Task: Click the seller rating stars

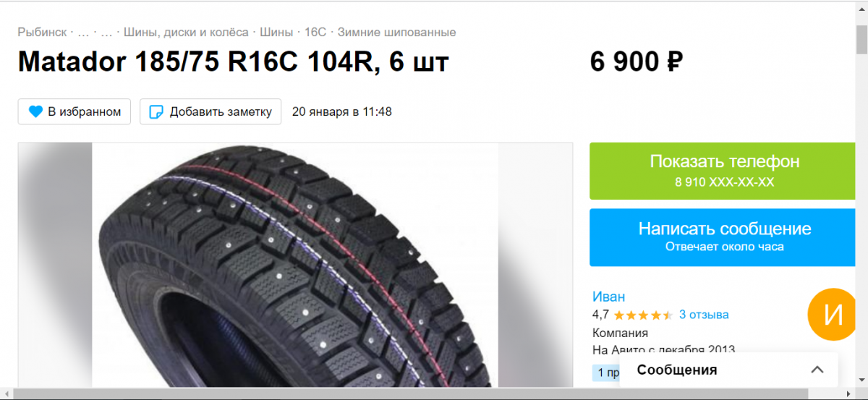Action: coord(643,315)
